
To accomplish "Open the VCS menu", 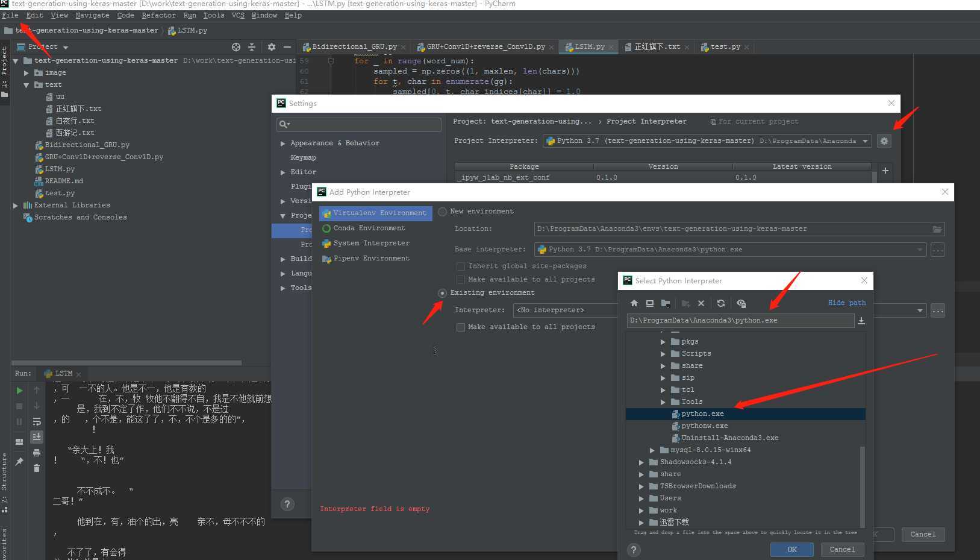I will [238, 15].
